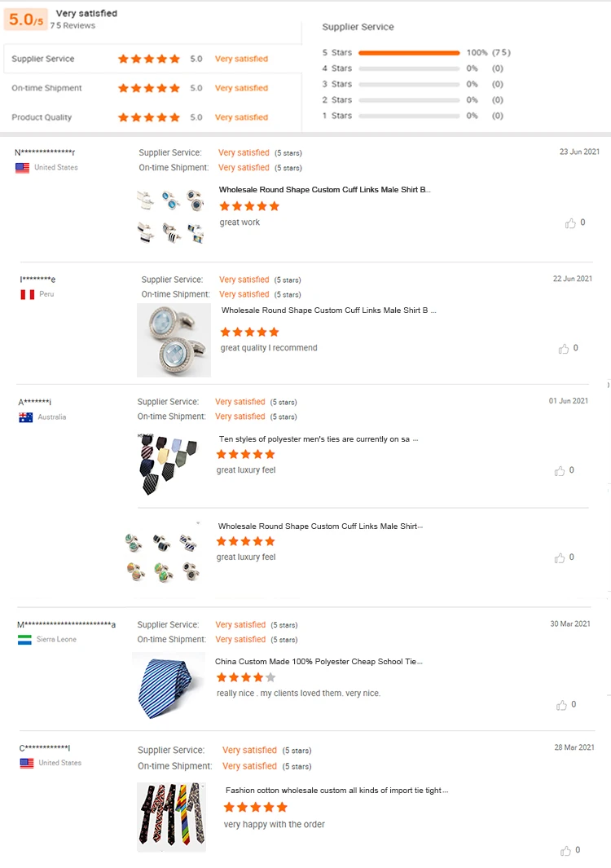611x868 pixels.
Task: Click thumbs-up on 'great quality I recommend' review
Action: [564, 349]
